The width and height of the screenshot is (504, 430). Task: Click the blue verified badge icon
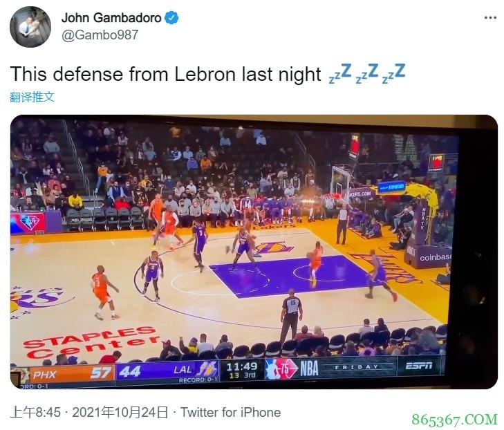171,18
